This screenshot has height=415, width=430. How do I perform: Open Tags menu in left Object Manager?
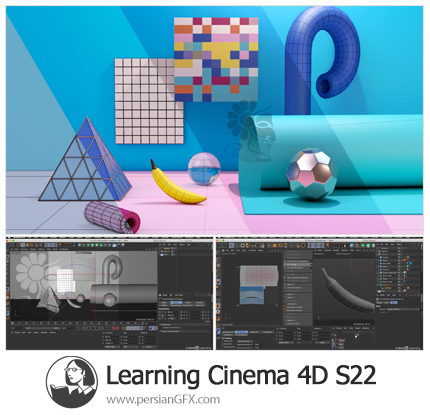[x=189, y=244]
